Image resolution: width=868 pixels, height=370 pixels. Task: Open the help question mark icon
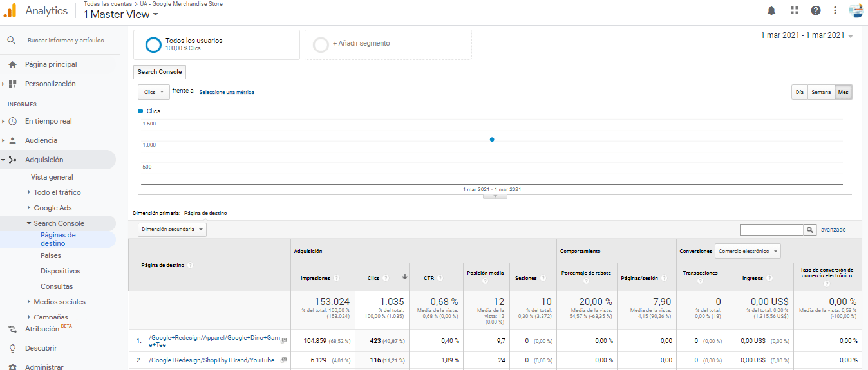816,10
